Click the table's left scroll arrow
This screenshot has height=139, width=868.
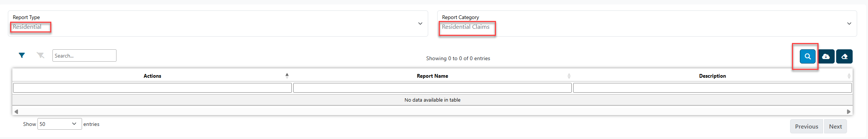tap(16, 111)
